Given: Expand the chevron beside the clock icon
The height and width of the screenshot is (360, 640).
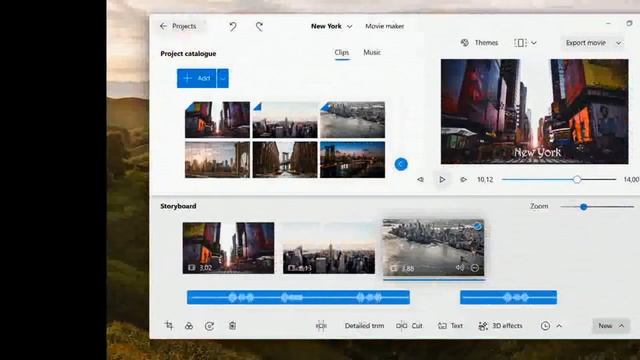Looking at the screenshot, I should point(559,326).
